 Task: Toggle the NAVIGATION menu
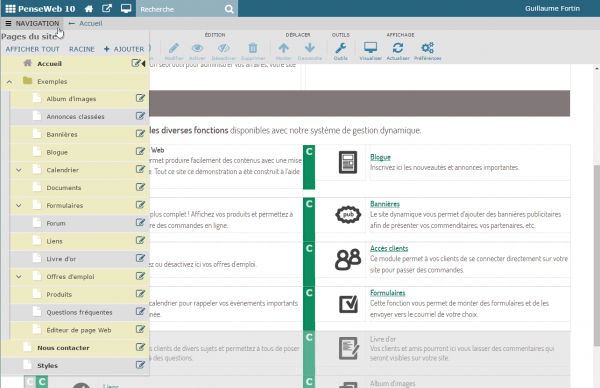click(x=33, y=23)
